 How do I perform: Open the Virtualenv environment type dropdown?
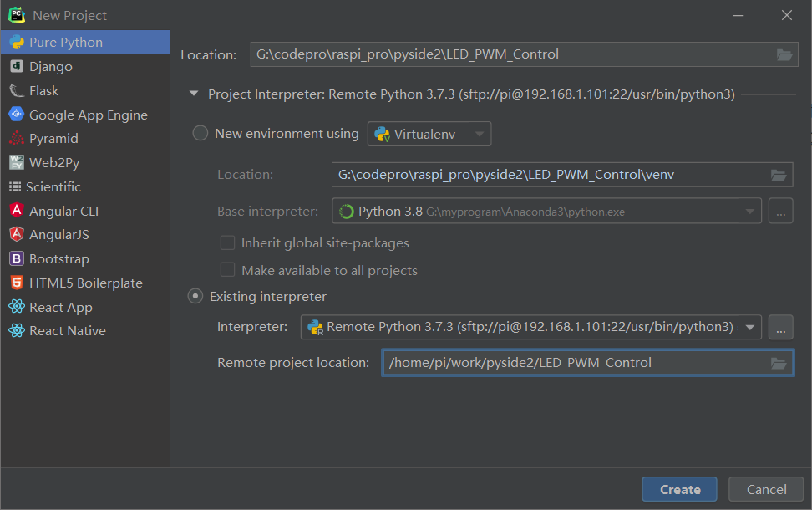pyautogui.click(x=429, y=134)
